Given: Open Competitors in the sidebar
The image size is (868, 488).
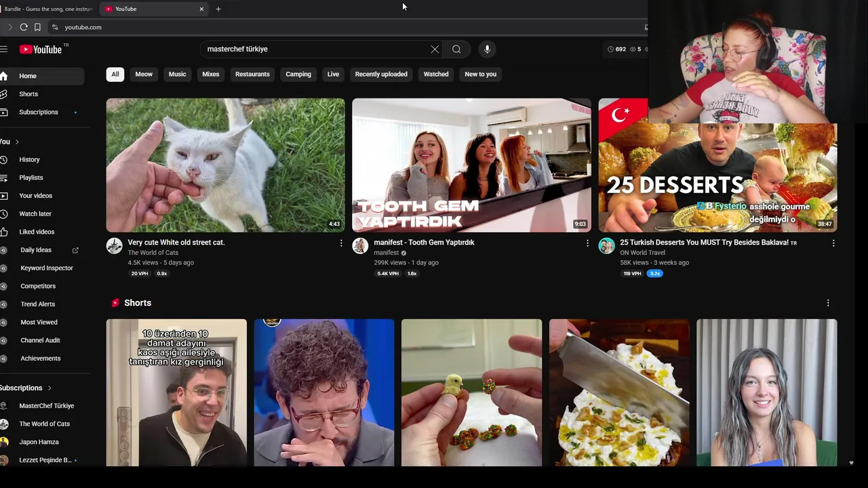Looking at the screenshot, I should point(41,286).
